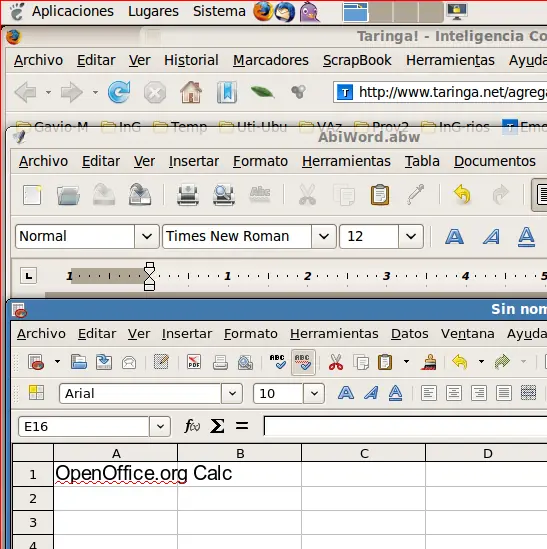The image size is (547, 549).
Task: Open a file in AbiWord toolbar
Action: coord(68,195)
